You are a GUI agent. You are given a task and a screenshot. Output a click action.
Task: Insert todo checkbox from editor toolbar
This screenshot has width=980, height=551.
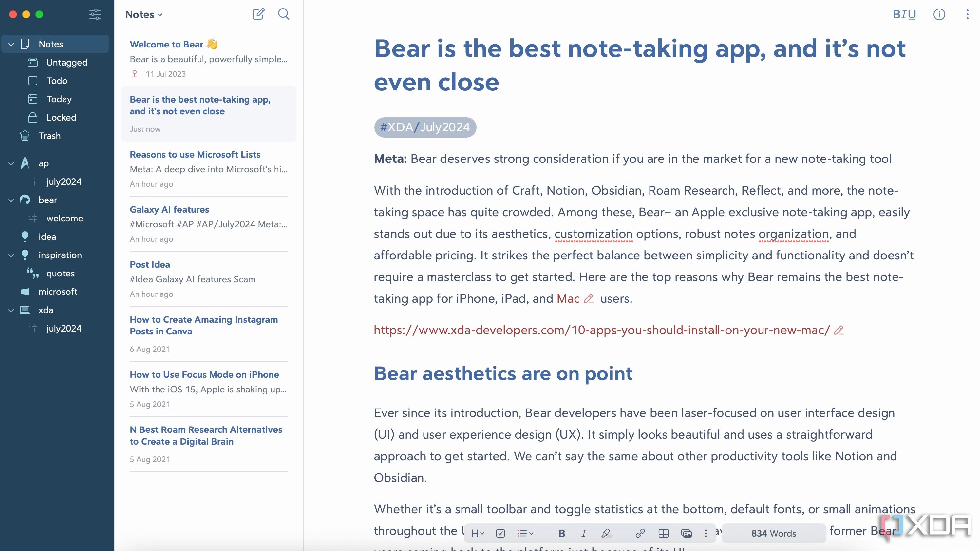(x=500, y=533)
